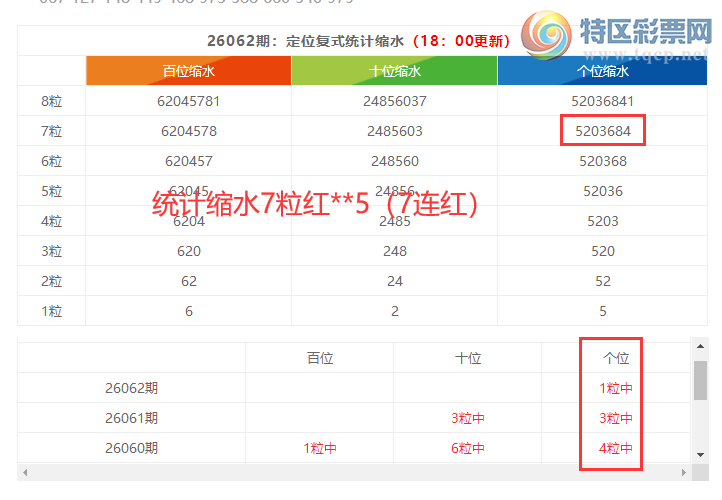Click the 26062期 定位复式统计缩水 table title
The width and height of the screenshot is (722, 500).
pos(358,41)
